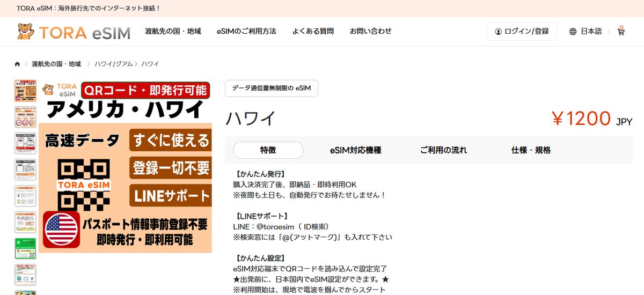Open the eSIMのご利用方法 menu item
This screenshot has height=295, width=644.
(246, 31)
